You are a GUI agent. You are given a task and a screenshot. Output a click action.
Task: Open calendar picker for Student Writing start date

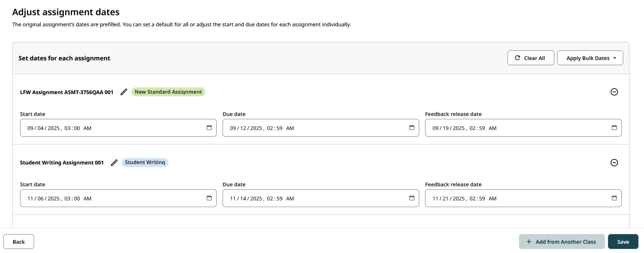pos(209,198)
